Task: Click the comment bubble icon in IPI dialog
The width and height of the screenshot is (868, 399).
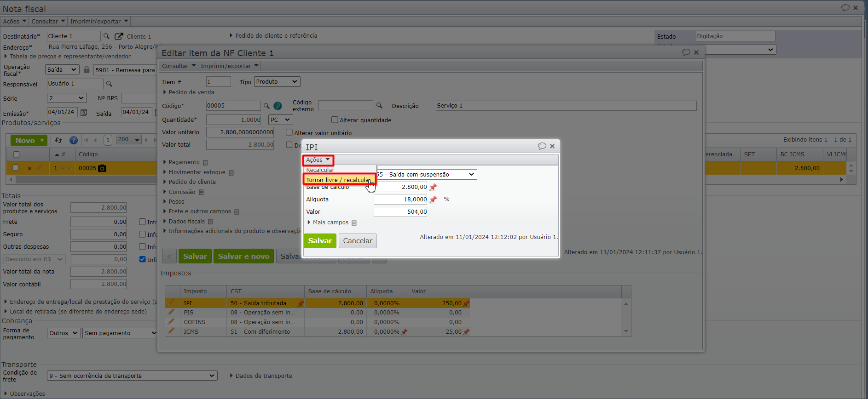Action: coord(542,146)
